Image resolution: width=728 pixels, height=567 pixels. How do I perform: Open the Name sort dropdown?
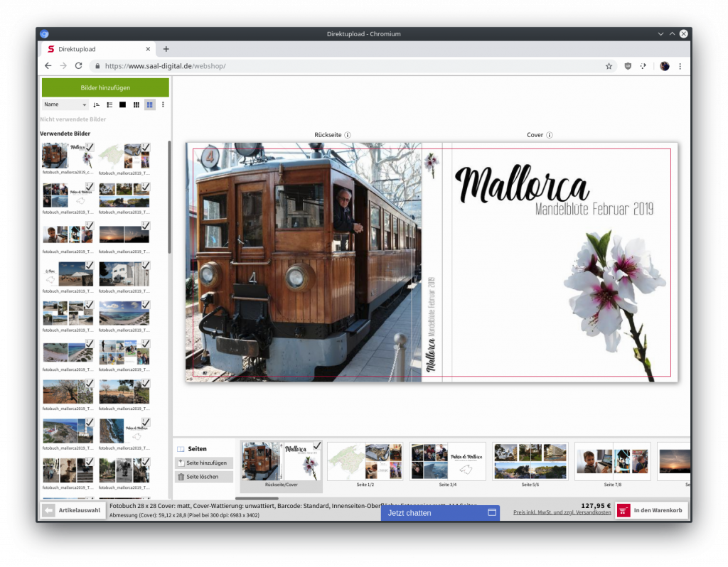pyautogui.click(x=65, y=104)
